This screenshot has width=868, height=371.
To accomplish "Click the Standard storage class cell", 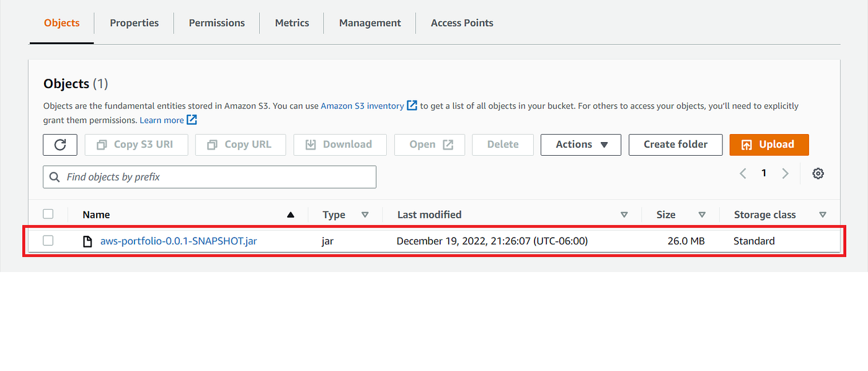I will (754, 241).
